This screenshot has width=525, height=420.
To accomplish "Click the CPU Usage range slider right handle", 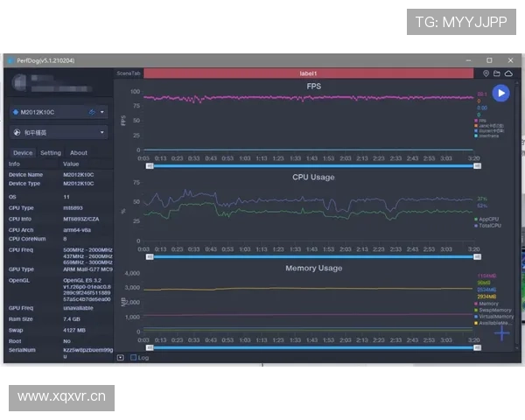I will coord(475,257).
